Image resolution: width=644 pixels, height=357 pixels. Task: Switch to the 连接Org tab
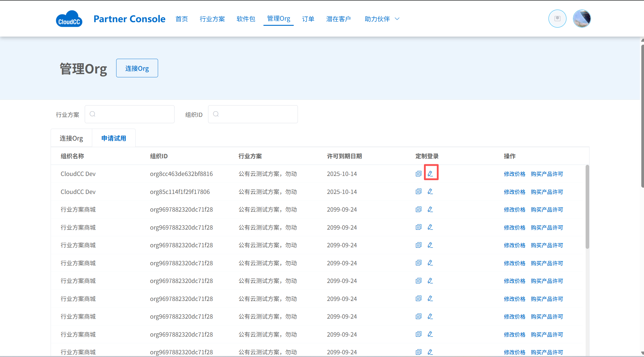(x=71, y=138)
